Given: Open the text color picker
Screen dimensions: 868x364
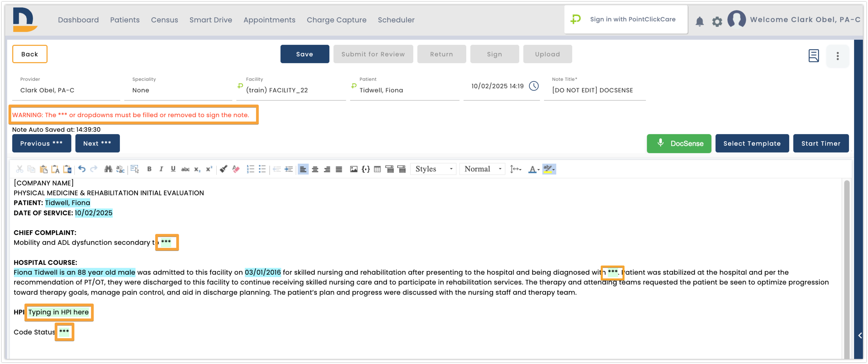Looking at the screenshot, I should pos(534,169).
